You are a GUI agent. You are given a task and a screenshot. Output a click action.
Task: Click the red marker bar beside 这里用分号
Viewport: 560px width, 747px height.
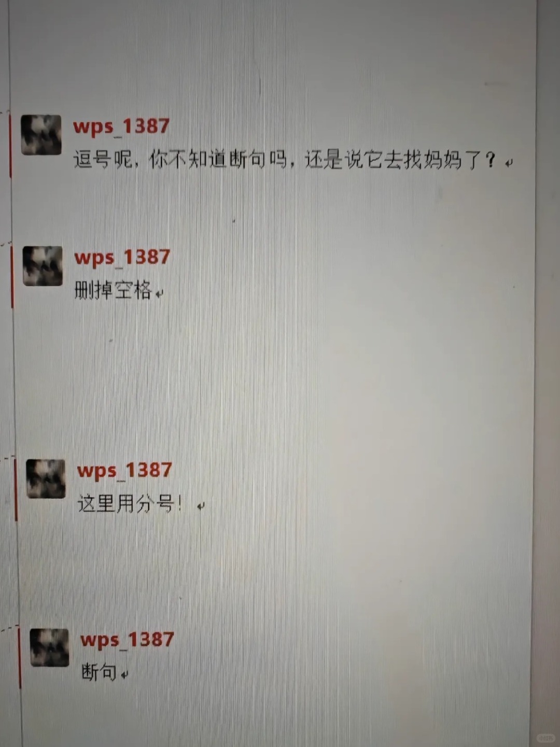pos(16,490)
